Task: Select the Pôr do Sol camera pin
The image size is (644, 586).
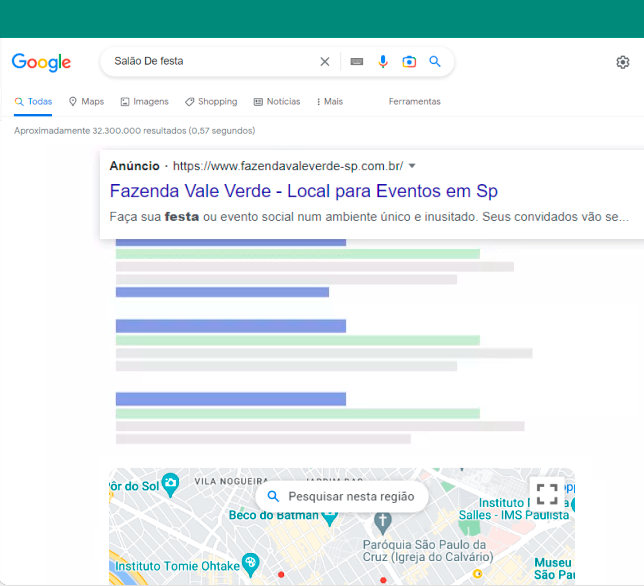Action: (x=170, y=485)
